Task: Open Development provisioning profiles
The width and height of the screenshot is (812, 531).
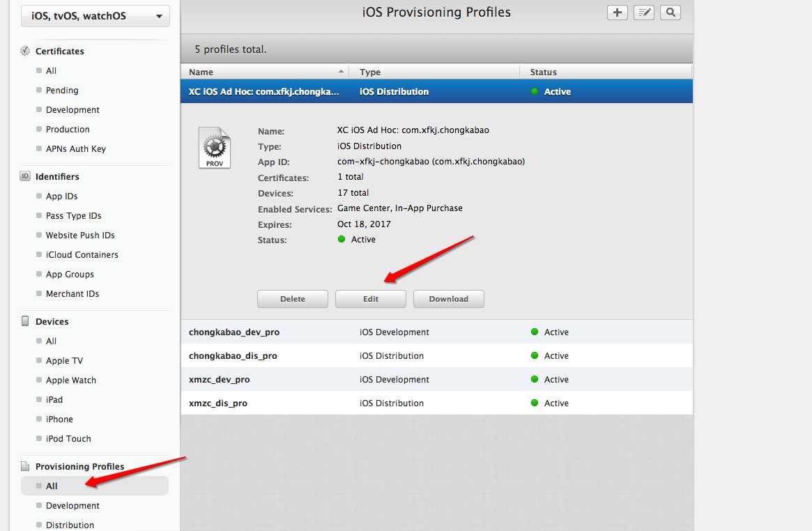Action: 72,506
